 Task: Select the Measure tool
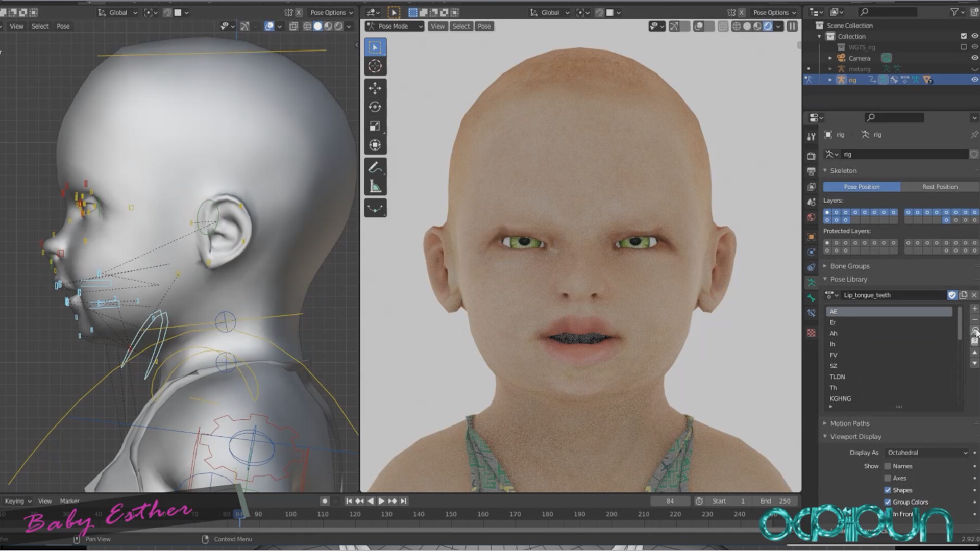pos(375,186)
